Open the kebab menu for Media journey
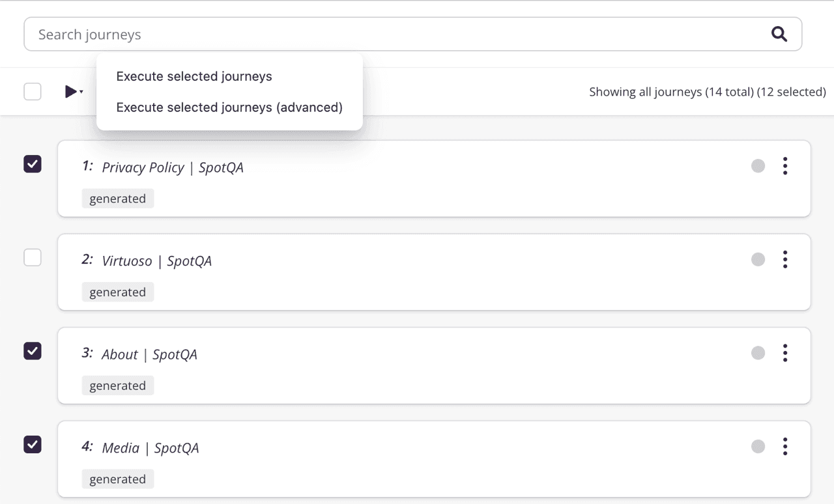This screenshot has height=504, width=834. tap(785, 447)
